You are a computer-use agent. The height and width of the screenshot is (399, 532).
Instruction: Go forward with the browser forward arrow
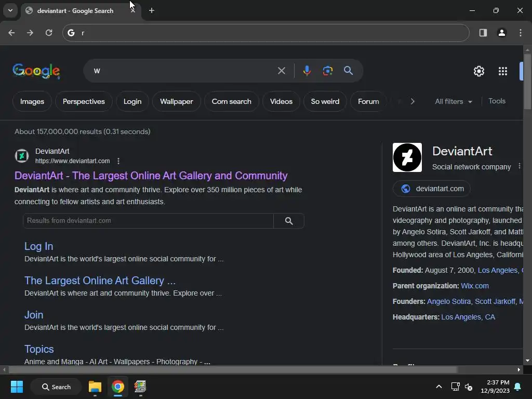[30, 33]
